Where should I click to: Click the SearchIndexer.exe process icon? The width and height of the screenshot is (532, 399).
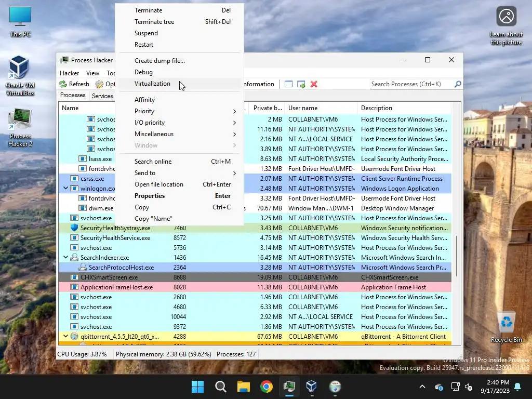coord(74,258)
